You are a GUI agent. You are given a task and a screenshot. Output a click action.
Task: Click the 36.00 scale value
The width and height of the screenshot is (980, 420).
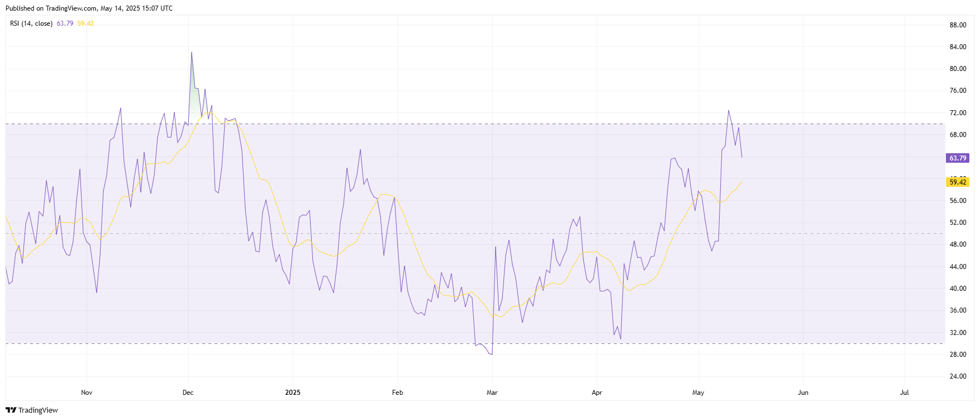(x=958, y=310)
